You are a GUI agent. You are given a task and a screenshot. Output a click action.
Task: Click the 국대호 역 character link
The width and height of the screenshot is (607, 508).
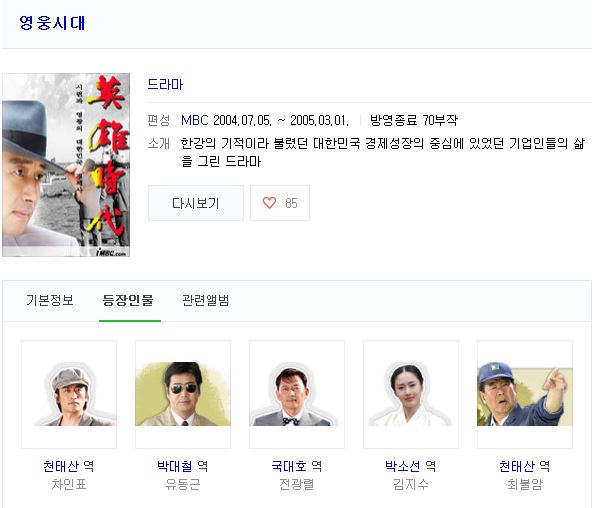coord(297,466)
